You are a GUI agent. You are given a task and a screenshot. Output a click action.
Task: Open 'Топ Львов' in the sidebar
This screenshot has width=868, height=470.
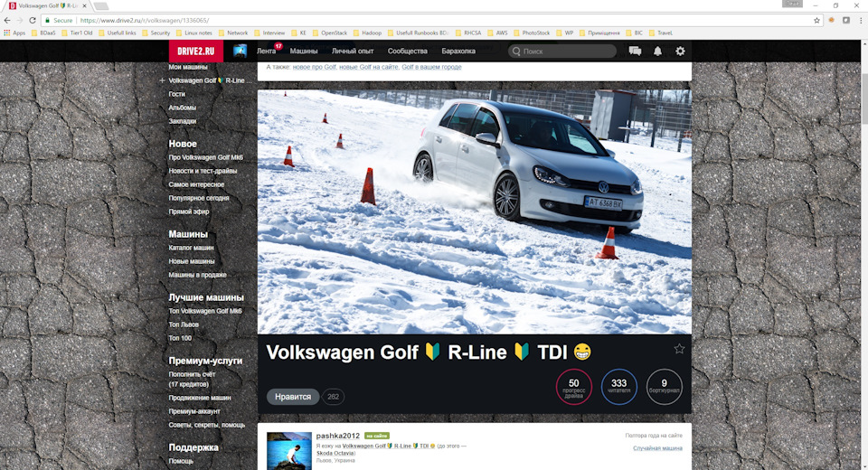point(184,324)
